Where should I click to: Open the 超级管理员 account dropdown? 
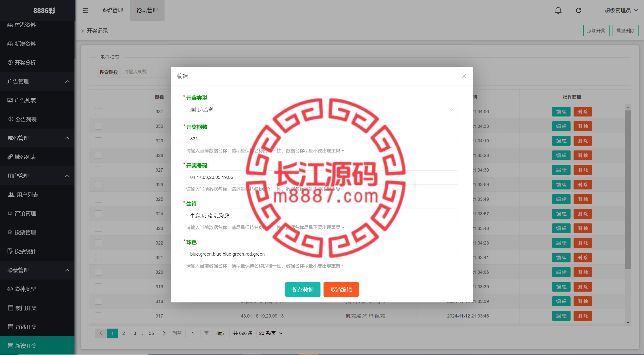(x=621, y=10)
